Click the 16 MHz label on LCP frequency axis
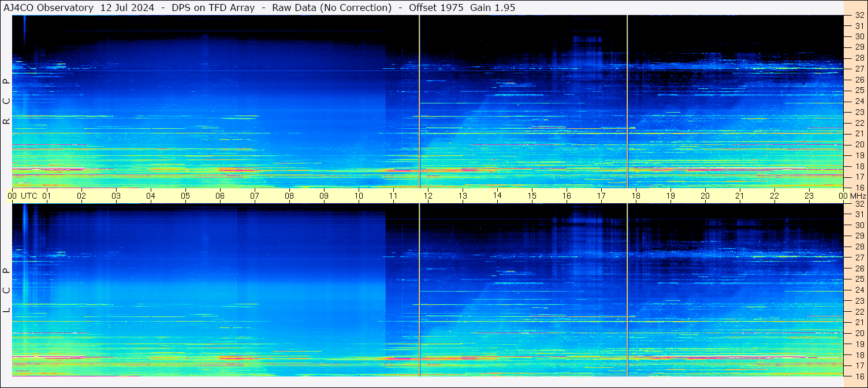Screen dimensions: 868x388 pos(859,375)
